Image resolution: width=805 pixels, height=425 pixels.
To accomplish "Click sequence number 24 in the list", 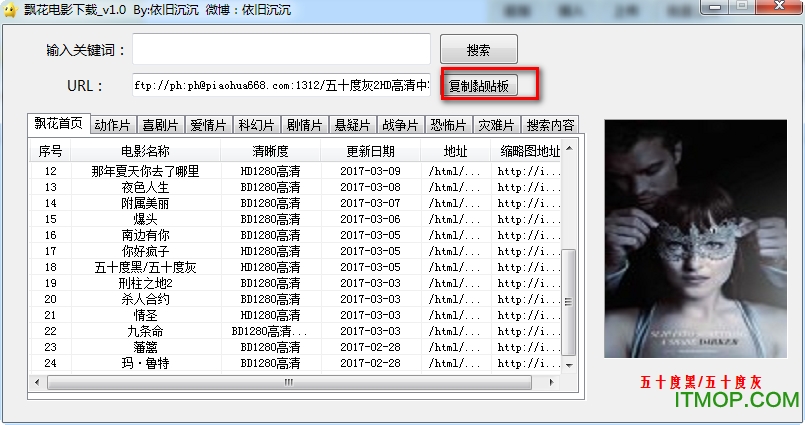I will tap(50, 363).
